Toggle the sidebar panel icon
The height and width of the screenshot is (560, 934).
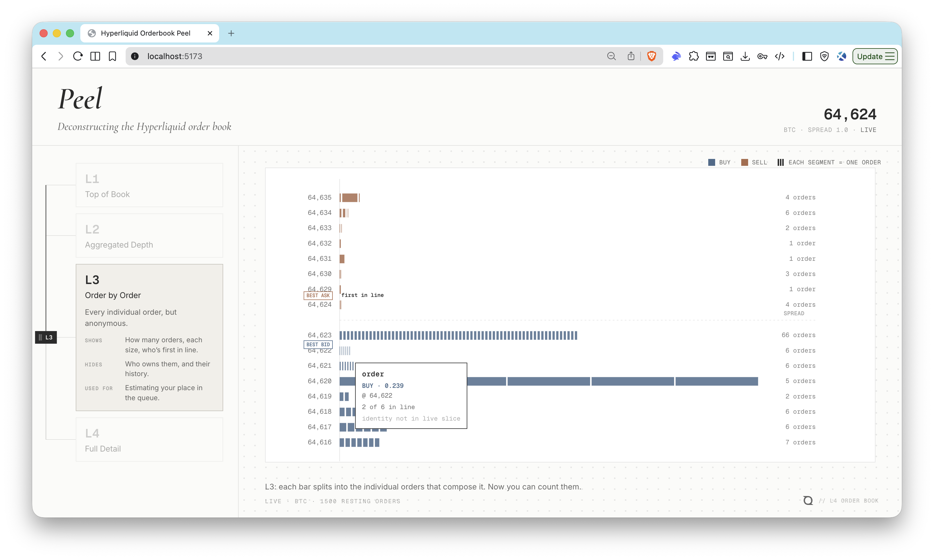click(x=807, y=56)
